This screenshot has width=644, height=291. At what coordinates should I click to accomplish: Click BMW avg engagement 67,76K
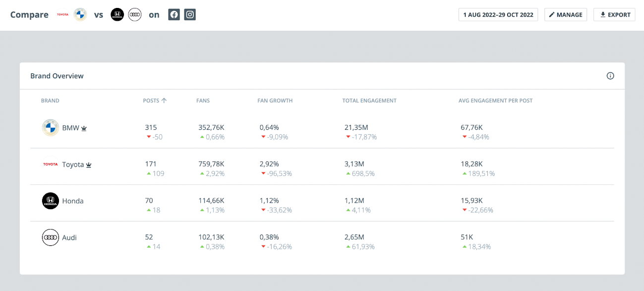click(x=471, y=127)
